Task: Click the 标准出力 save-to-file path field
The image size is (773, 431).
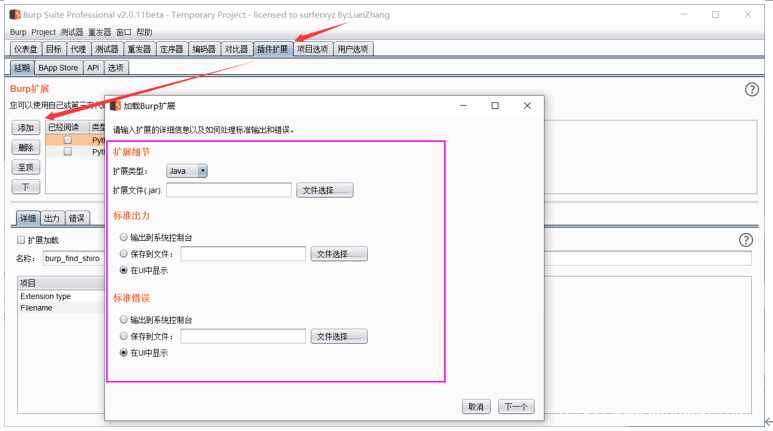Action: click(x=243, y=254)
